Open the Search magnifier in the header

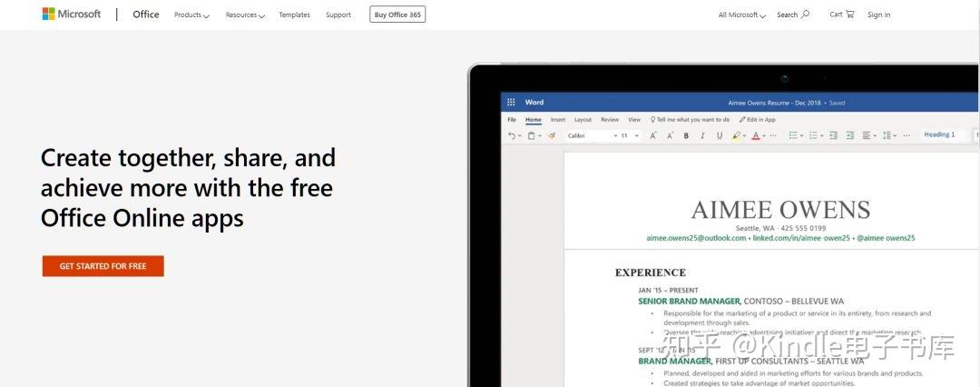coord(805,14)
